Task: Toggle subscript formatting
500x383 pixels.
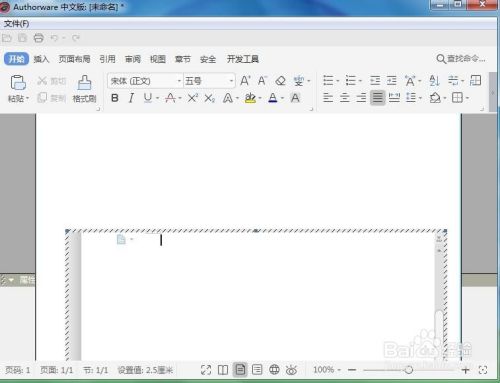Action: tap(210, 98)
